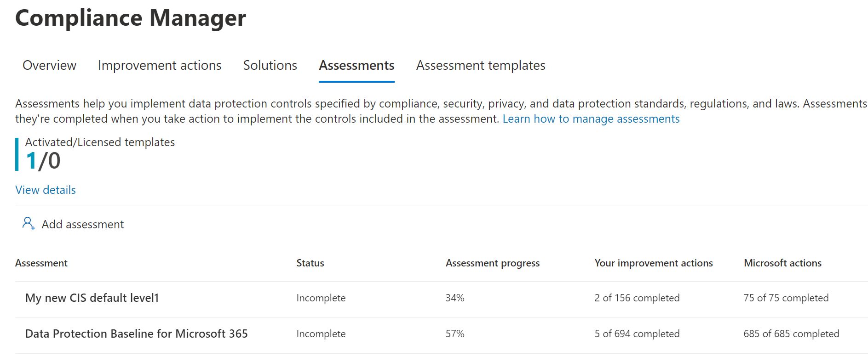Follow the Learn how to manage assessments link
Image resolution: width=868 pixels, height=362 pixels.
click(591, 119)
